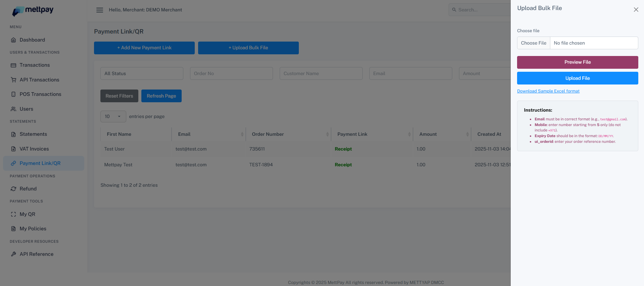Go to Transactions menu item
Image resolution: width=644 pixels, height=286 pixels.
[x=44, y=65]
